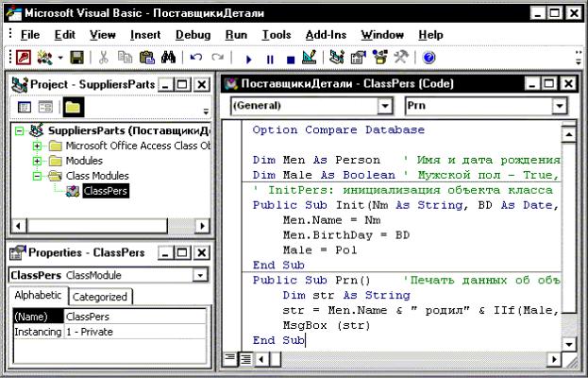
Task: Save the project with floppy disk icon
Action: (x=76, y=58)
